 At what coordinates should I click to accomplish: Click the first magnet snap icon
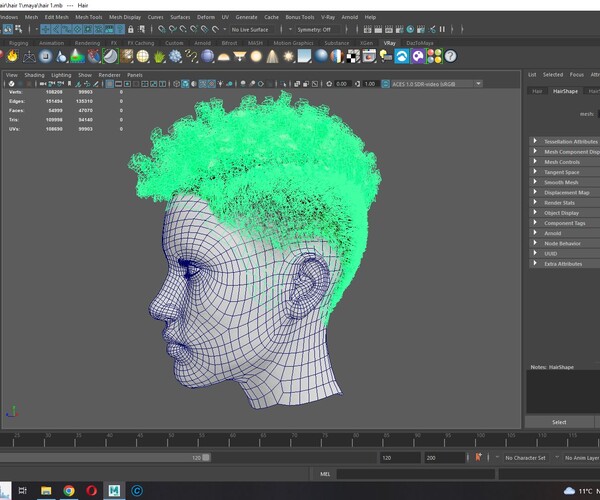[x=161, y=29]
